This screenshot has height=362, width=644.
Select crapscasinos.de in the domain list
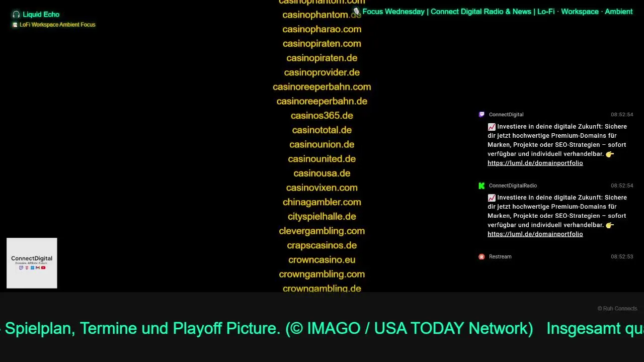(322, 245)
